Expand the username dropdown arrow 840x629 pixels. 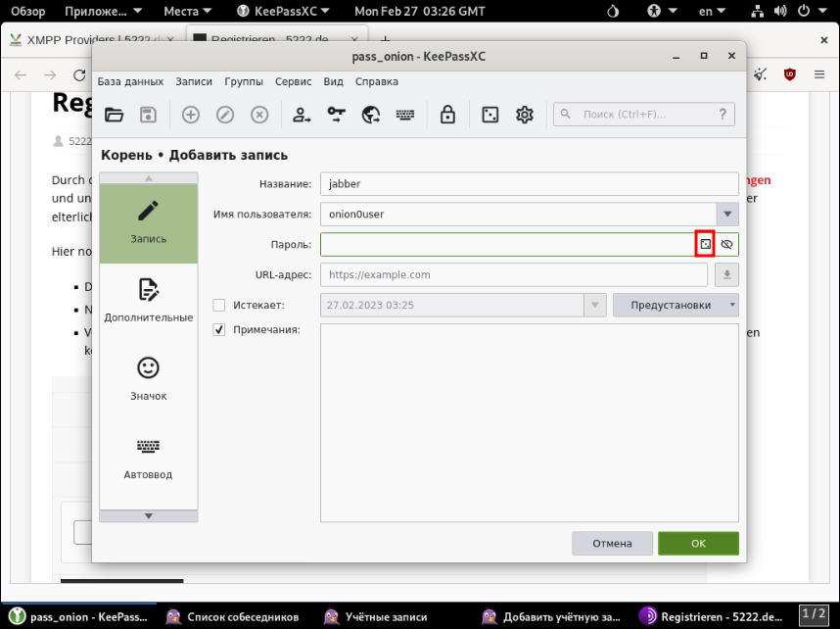727,214
